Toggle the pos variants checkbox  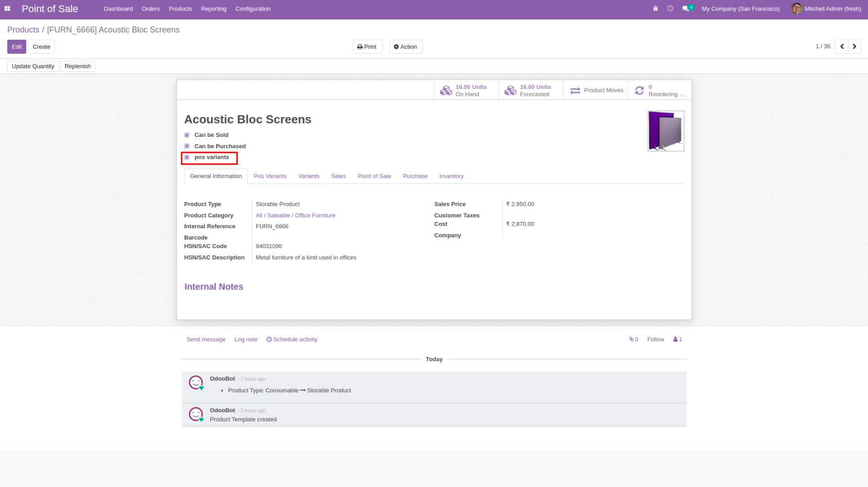(187, 157)
